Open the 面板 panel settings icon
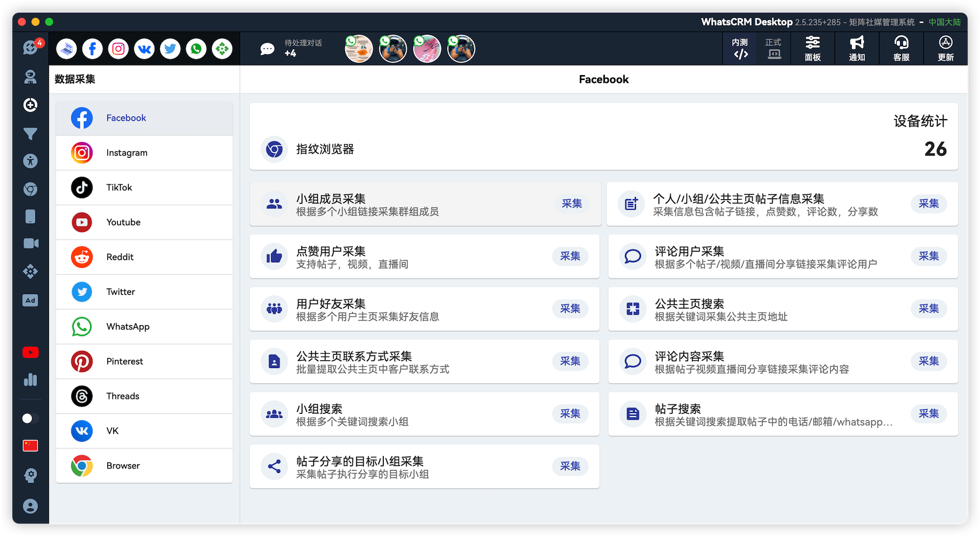The width and height of the screenshot is (980, 536). pyautogui.click(x=812, y=48)
